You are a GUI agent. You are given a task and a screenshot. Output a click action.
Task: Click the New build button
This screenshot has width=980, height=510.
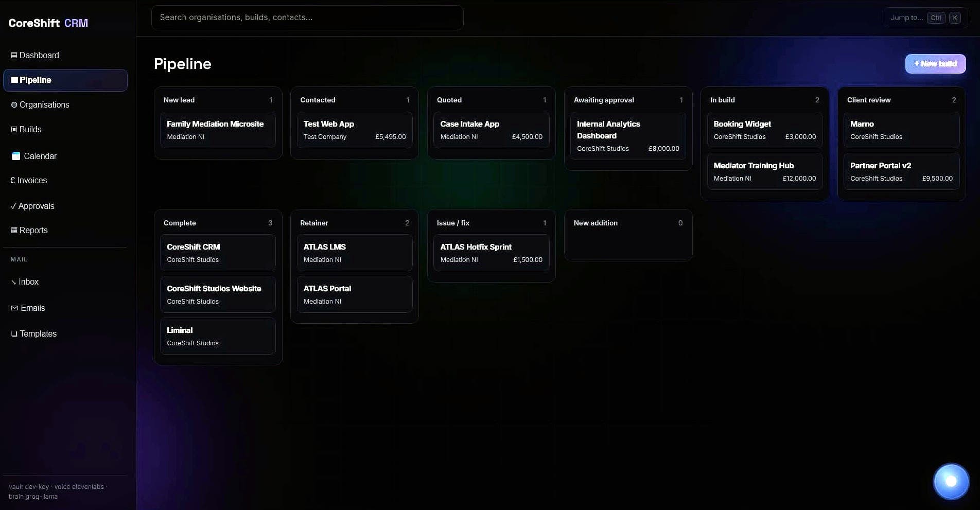point(935,64)
